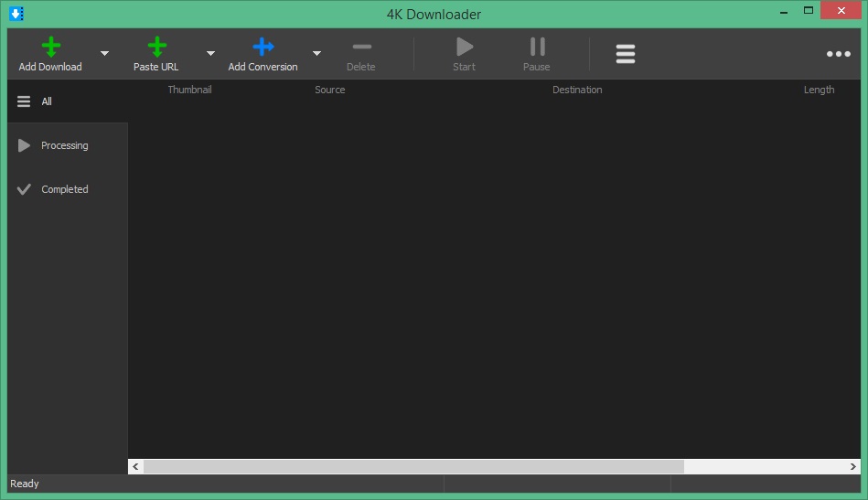Click the blue Add Conversion icon
This screenshot has width=868, height=500.
pyautogui.click(x=263, y=47)
